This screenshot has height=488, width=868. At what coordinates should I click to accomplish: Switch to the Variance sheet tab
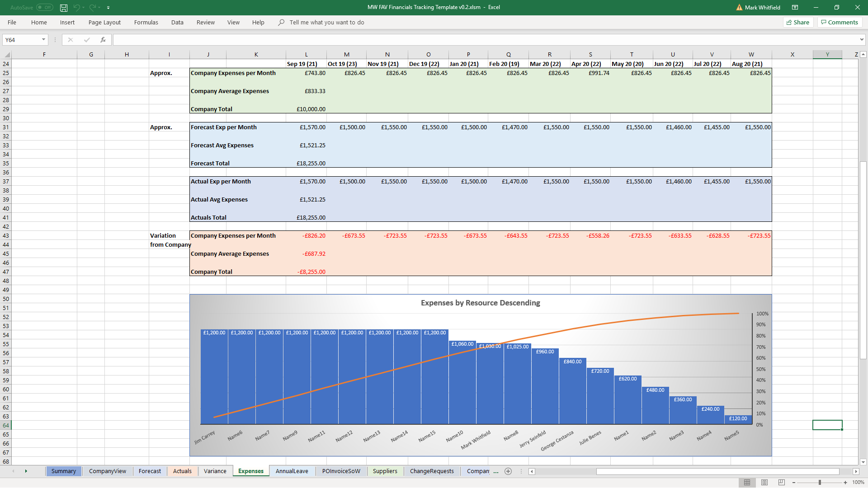coord(215,471)
